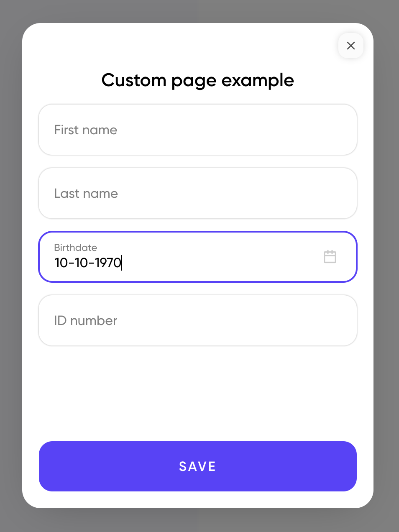Click the small Birthdate floating label

[x=75, y=248]
